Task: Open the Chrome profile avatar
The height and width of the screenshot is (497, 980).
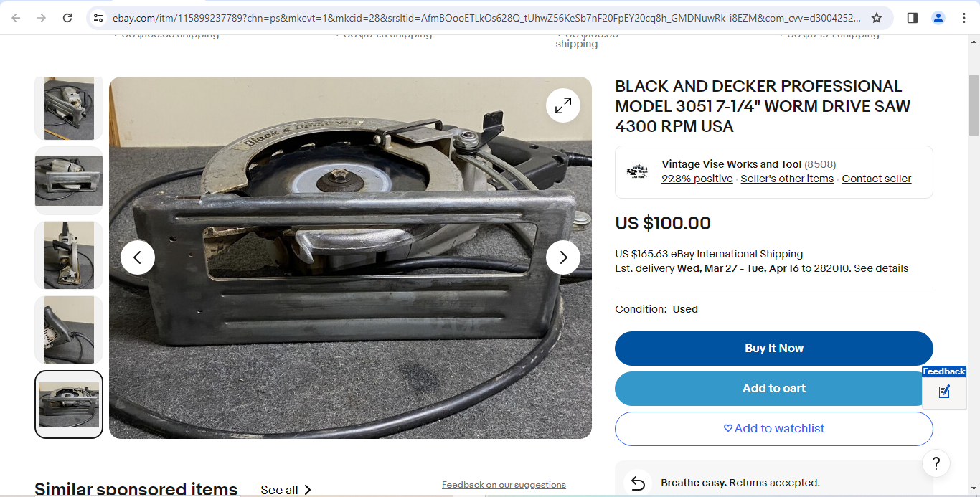Action: point(938,18)
